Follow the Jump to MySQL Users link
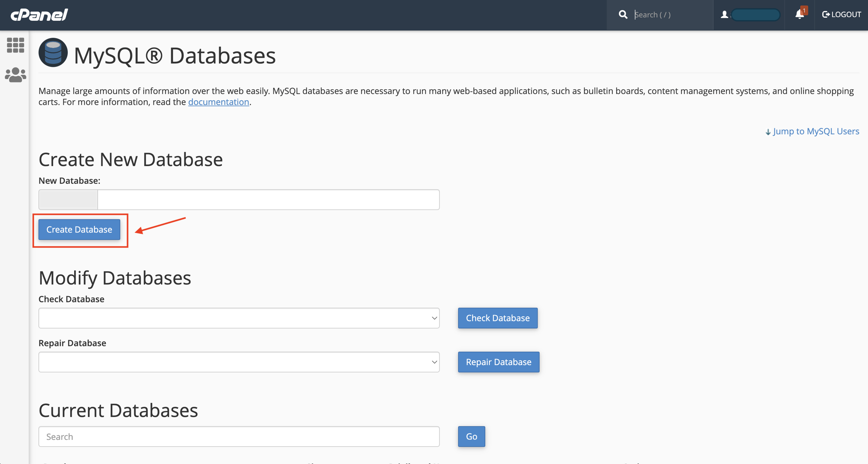The height and width of the screenshot is (464, 868). pyautogui.click(x=816, y=131)
